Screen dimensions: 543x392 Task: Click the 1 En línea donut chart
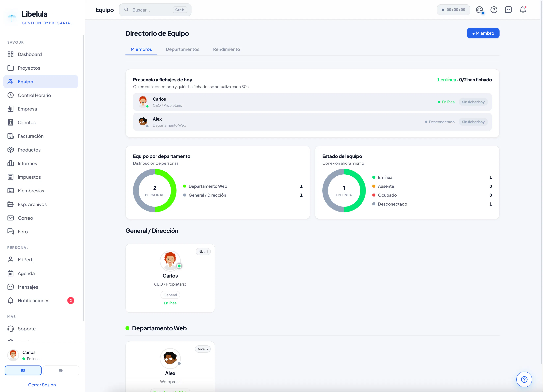click(x=344, y=191)
